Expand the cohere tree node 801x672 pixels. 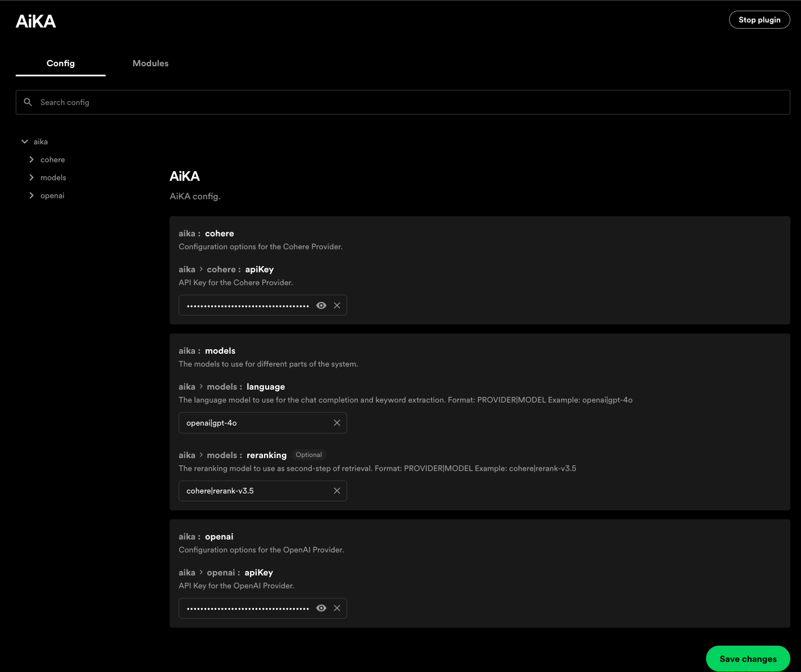point(31,159)
